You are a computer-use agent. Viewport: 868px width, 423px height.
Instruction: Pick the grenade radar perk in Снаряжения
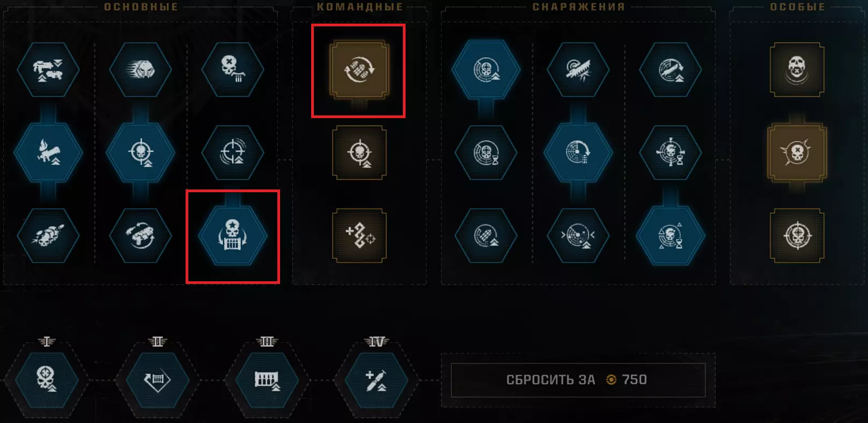[x=486, y=236]
